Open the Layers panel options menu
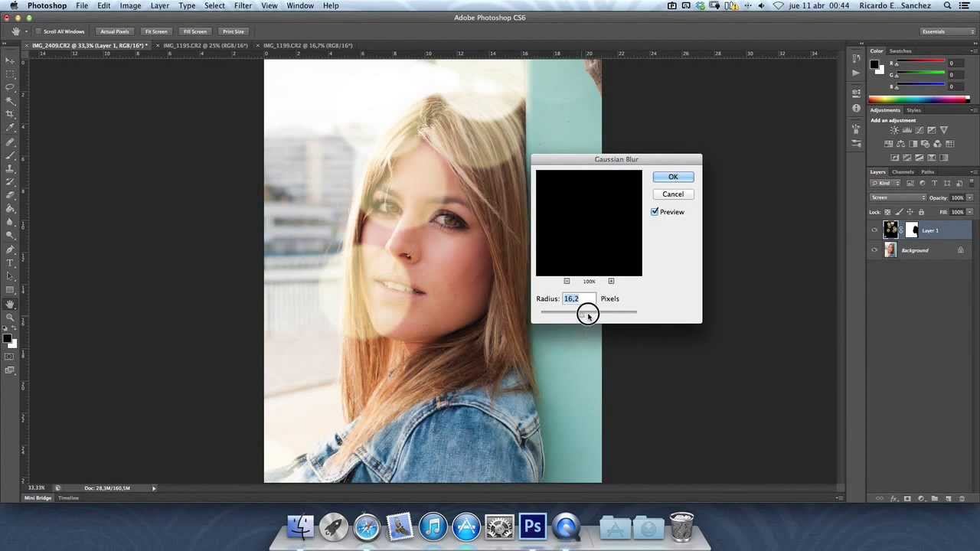980x551 pixels. coord(973,172)
